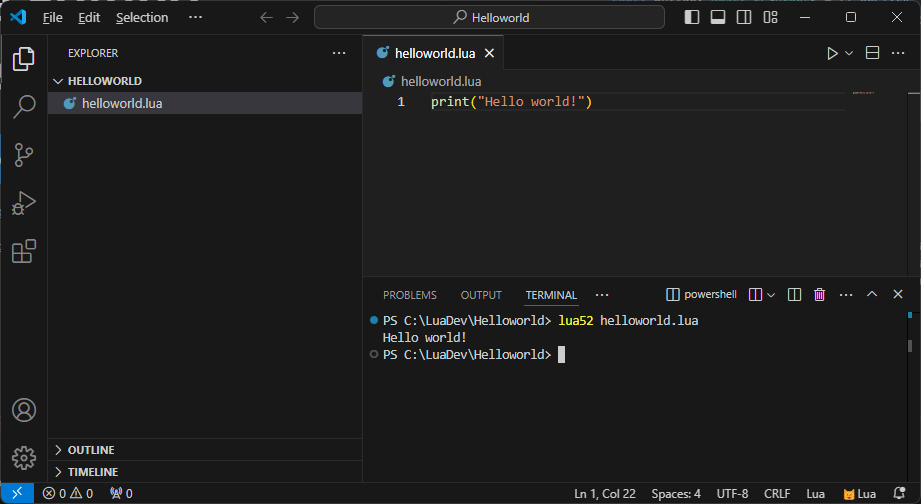Open the new terminal launch profile dropdown
The width and height of the screenshot is (921, 504).
(x=771, y=295)
